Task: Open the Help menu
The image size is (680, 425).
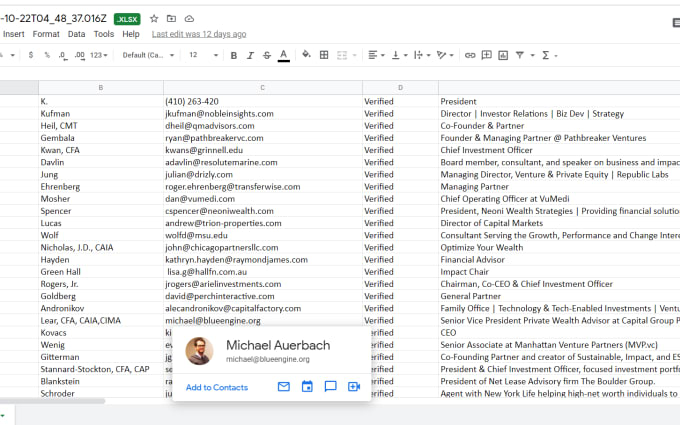Action: pyautogui.click(x=131, y=34)
